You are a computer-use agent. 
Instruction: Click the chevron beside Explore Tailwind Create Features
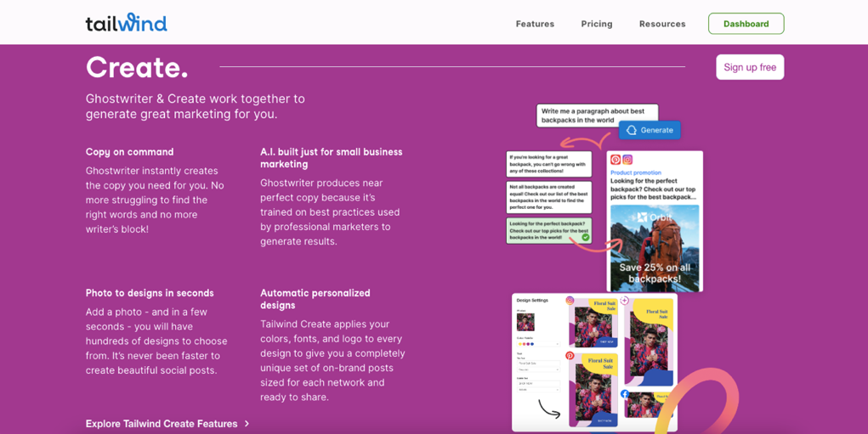point(247,423)
